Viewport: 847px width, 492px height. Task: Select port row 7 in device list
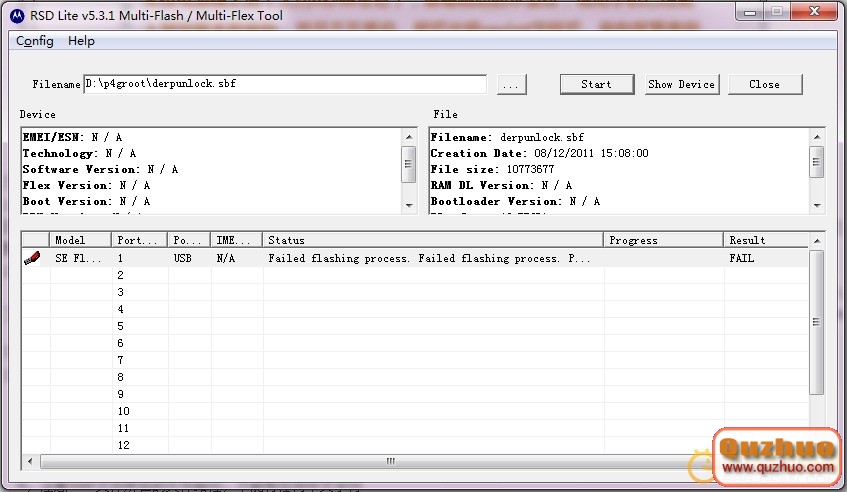coord(415,360)
